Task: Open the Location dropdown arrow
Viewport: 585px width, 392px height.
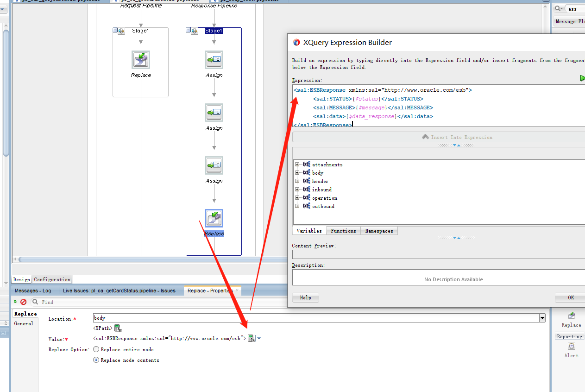Action: point(542,318)
